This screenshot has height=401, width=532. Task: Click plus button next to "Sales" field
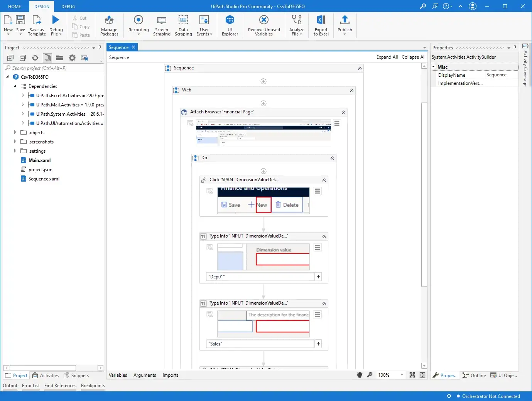(x=318, y=344)
